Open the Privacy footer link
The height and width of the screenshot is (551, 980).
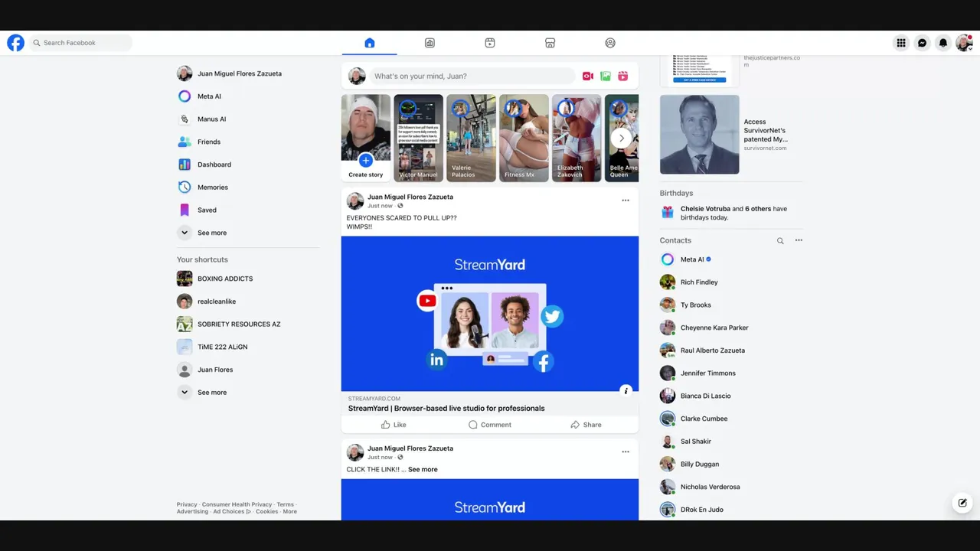(x=187, y=504)
